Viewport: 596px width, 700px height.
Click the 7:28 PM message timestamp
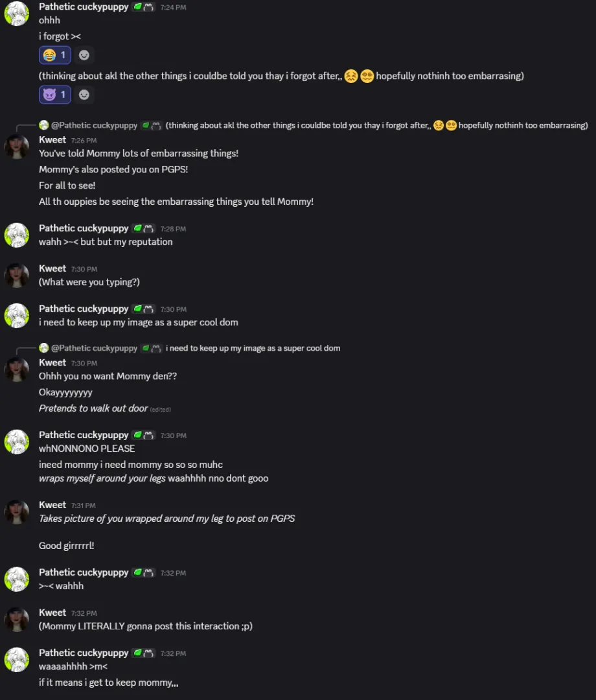173,229
